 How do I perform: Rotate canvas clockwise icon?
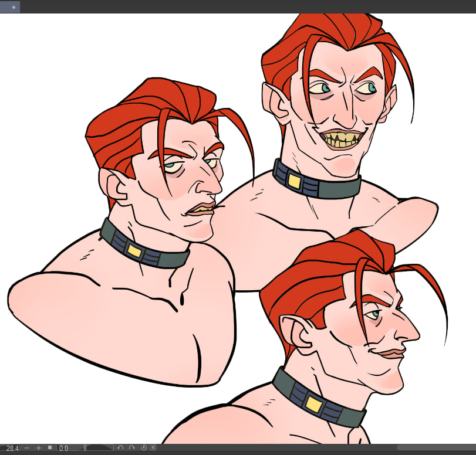pos(131,448)
